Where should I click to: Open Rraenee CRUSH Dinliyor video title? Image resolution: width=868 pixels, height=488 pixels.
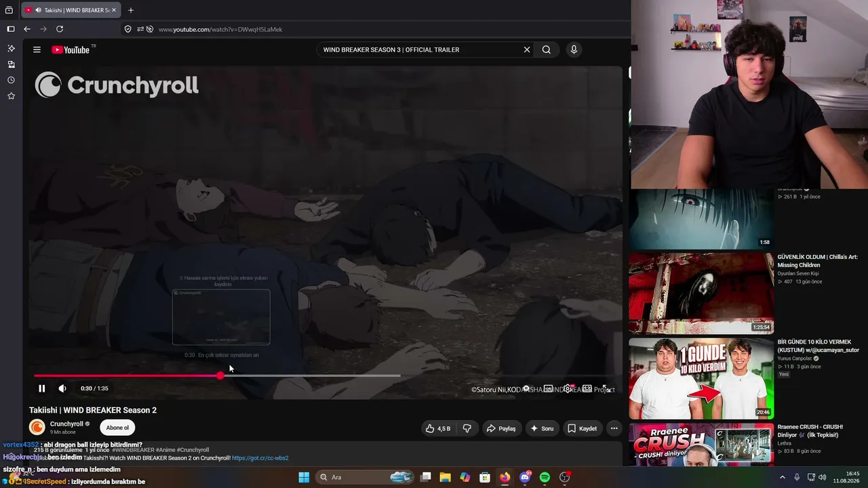click(810, 431)
